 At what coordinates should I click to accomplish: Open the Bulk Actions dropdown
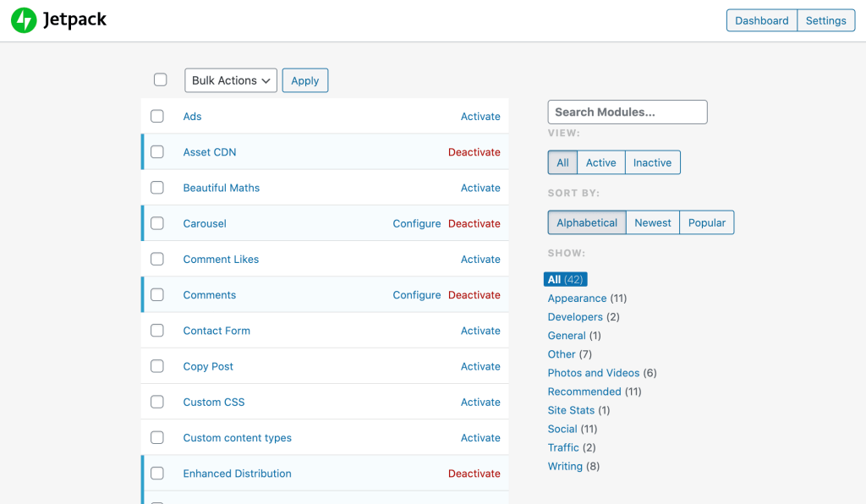click(231, 80)
